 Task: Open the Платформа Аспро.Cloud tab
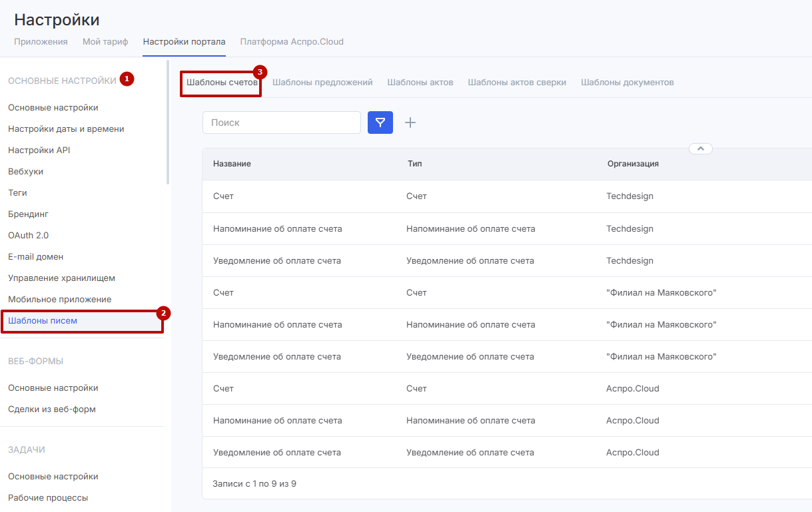click(x=292, y=42)
